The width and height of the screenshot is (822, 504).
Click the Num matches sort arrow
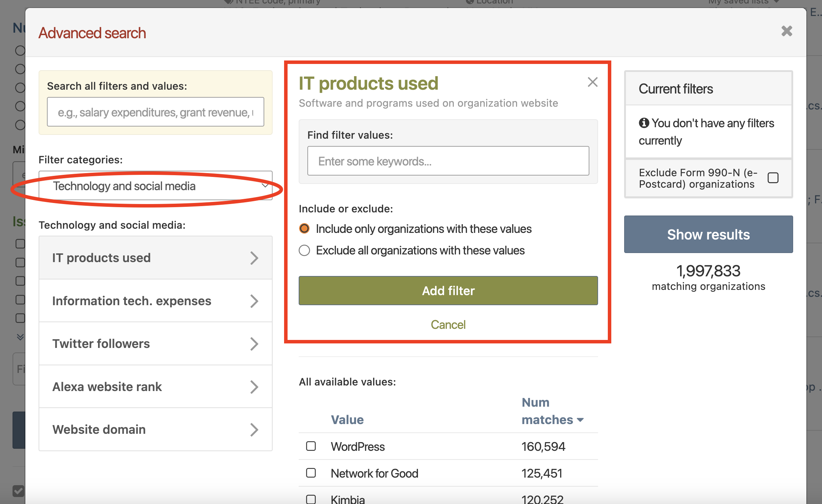point(580,420)
